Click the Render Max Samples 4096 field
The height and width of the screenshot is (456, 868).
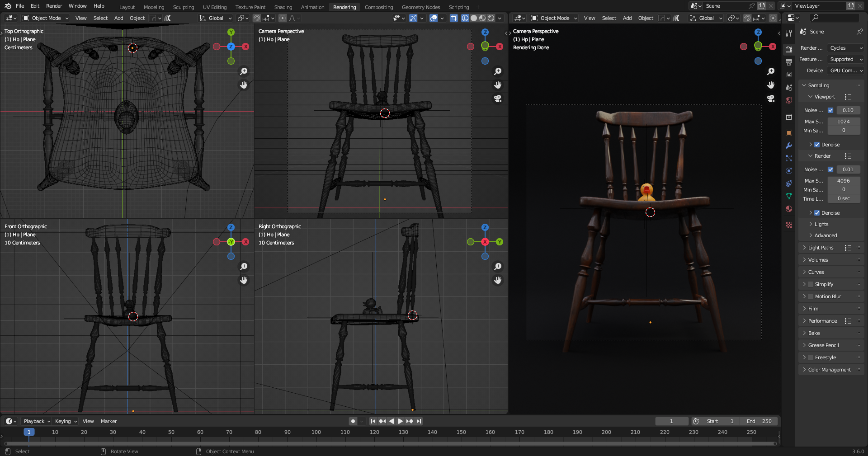843,181
